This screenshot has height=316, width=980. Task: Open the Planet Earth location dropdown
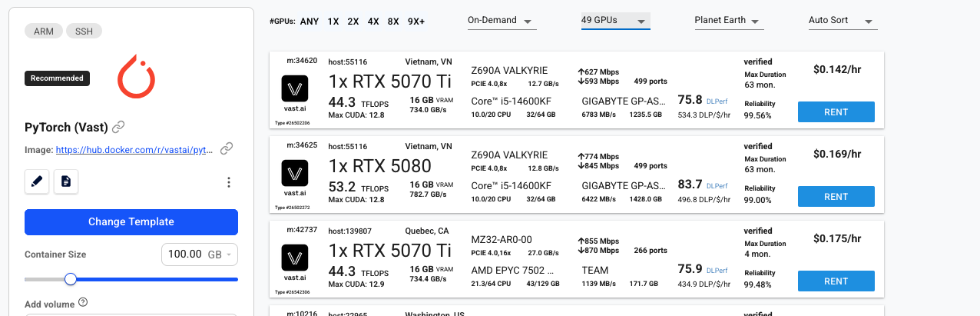[x=728, y=21]
